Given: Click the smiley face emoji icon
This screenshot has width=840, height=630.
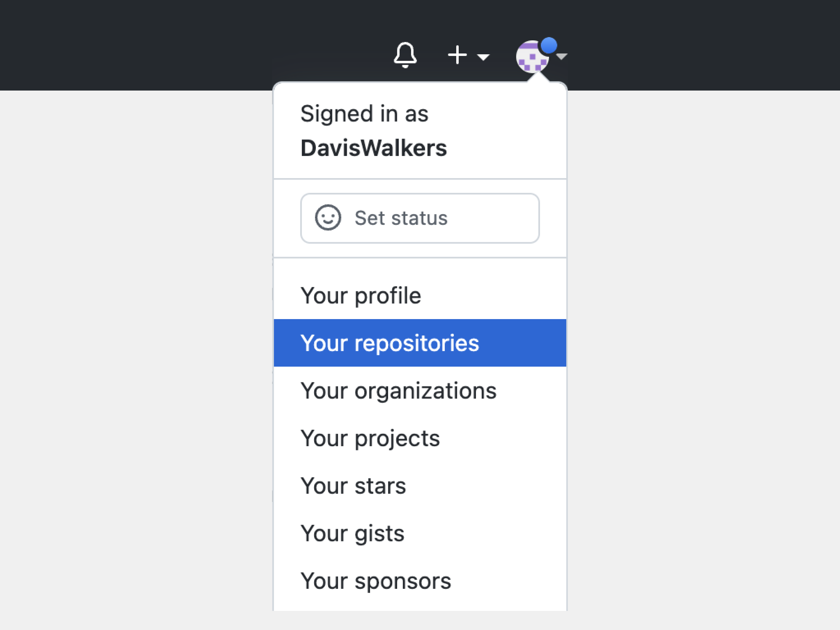Looking at the screenshot, I should (x=328, y=218).
